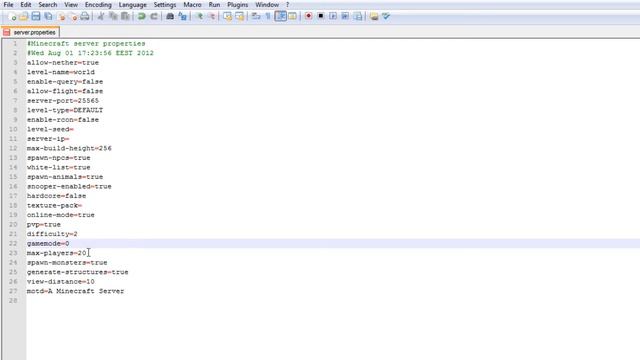Click the Paste toolbar icon
Screen dimensions: 640x360
125,16
